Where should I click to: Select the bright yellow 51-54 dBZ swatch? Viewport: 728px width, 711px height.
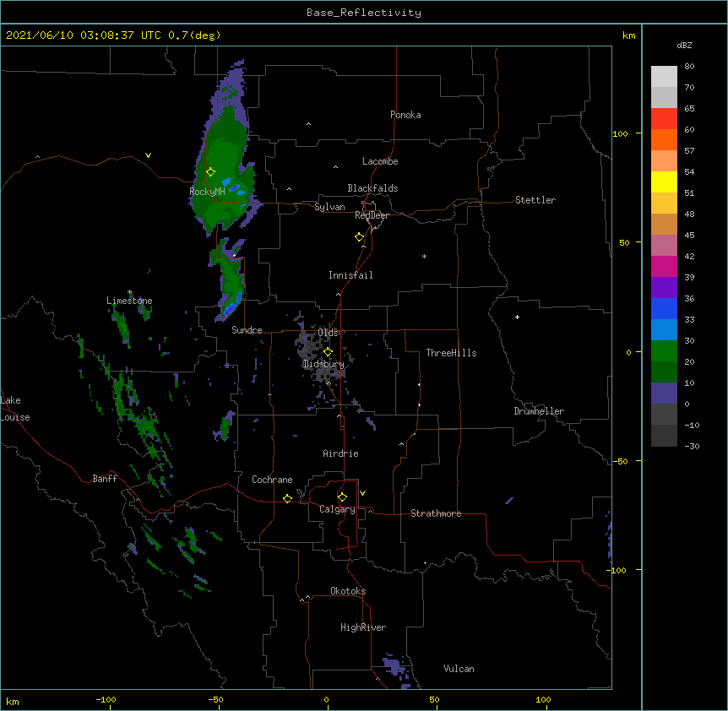(664, 182)
